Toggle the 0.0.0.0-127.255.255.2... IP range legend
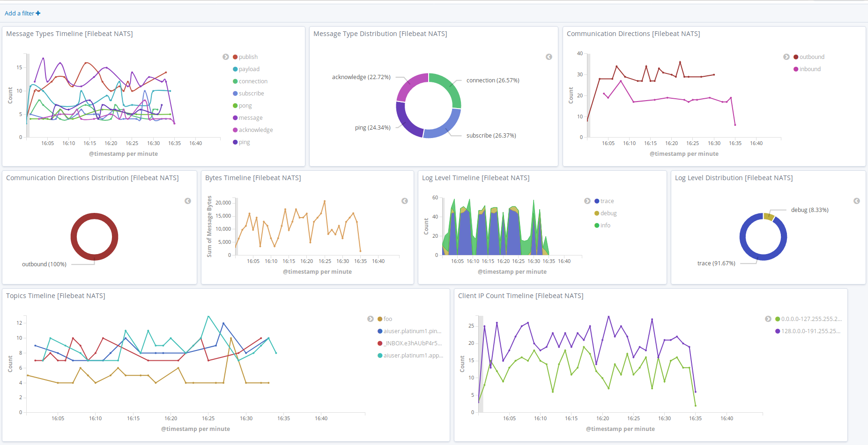The width and height of the screenshot is (868, 445). coord(808,319)
